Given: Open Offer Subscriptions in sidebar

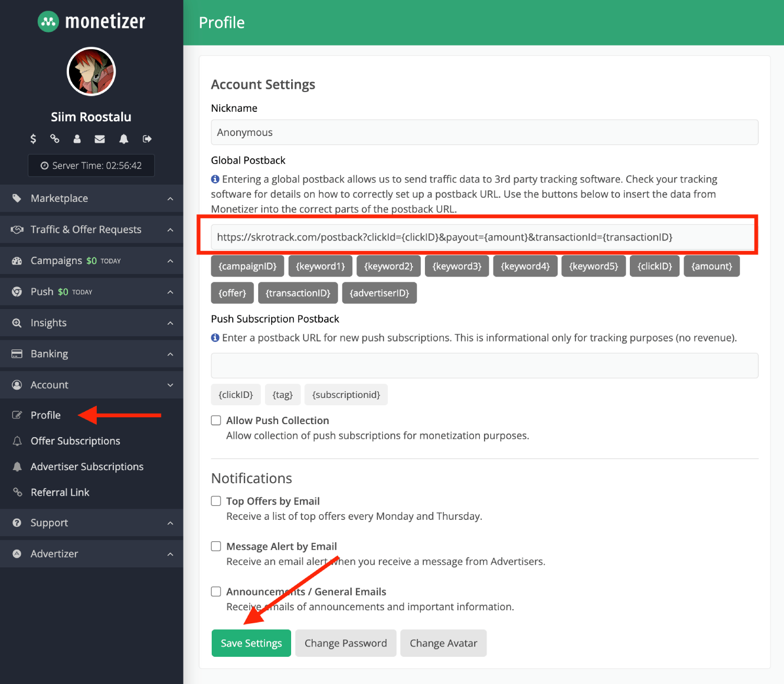Looking at the screenshot, I should point(75,441).
